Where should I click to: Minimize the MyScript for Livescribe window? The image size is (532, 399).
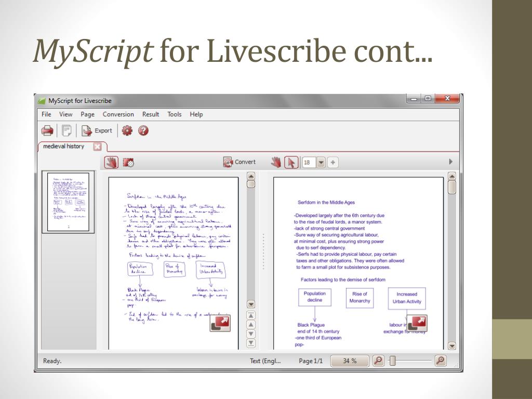[x=414, y=99]
